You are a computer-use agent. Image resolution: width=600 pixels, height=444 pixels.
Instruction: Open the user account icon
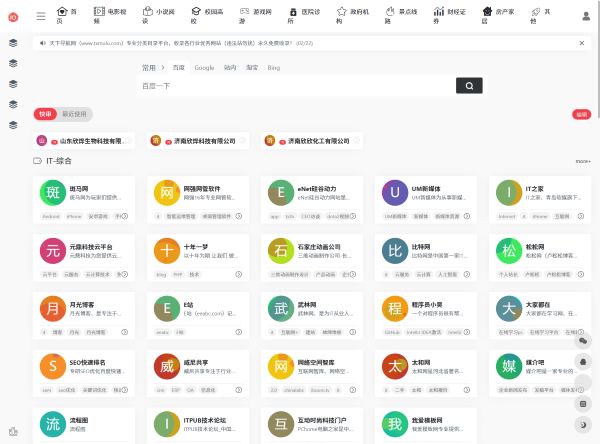click(x=586, y=16)
